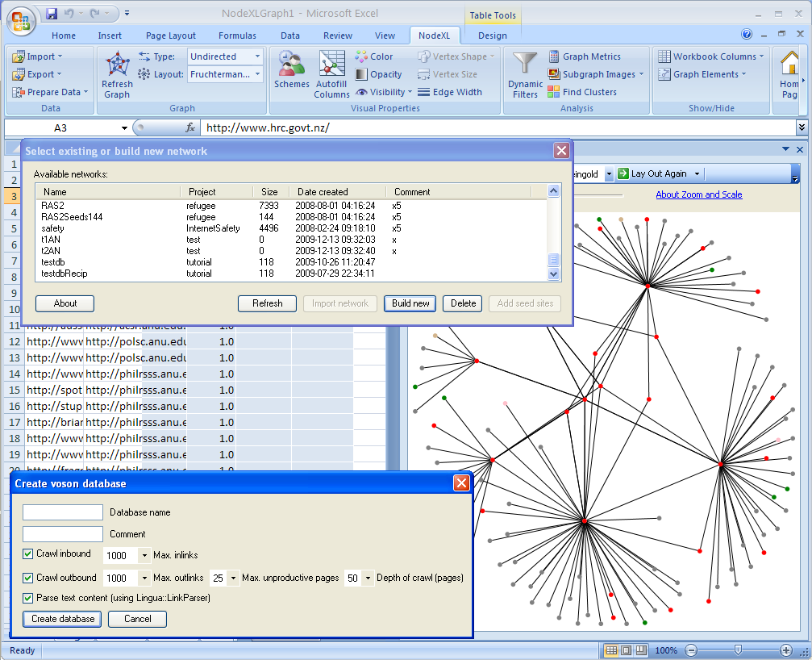Image resolution: width=812 pixels, height=660 pixels.
Task: Click the zoom slider handle in status bar
Action: point(738,650)
